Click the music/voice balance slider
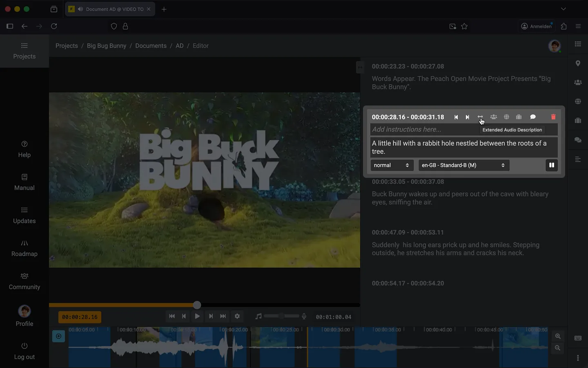588x368 pixels. coord(281,316)
